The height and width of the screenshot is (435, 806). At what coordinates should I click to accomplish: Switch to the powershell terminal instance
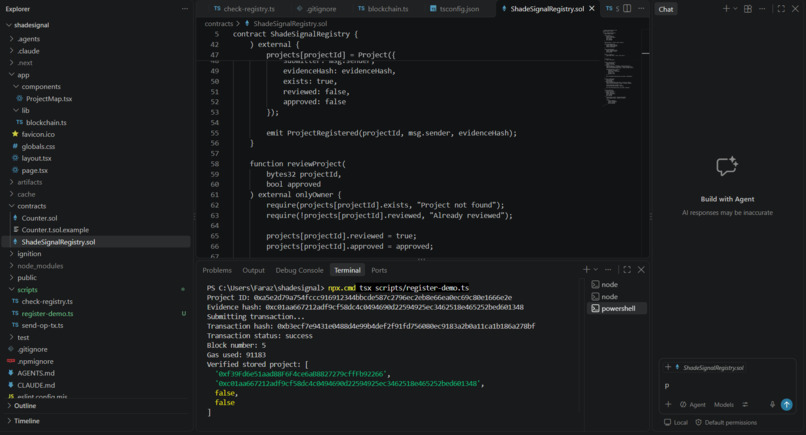click(x=617, y=309)
